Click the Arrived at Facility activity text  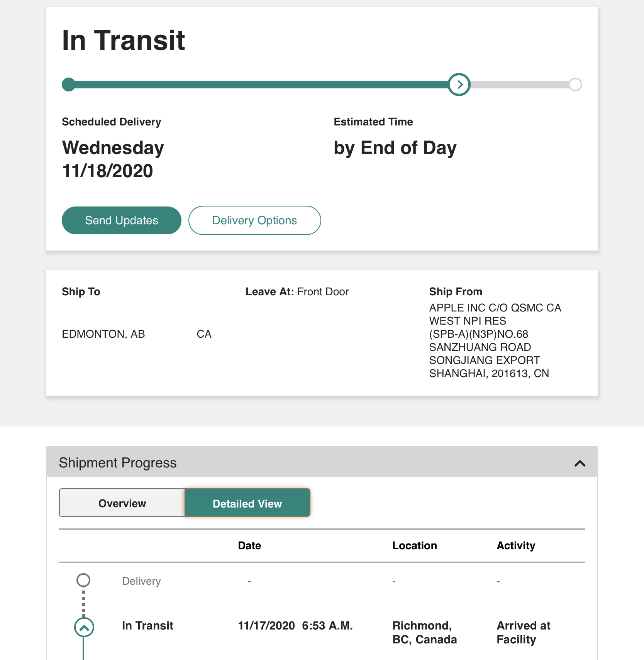point(523,632)
